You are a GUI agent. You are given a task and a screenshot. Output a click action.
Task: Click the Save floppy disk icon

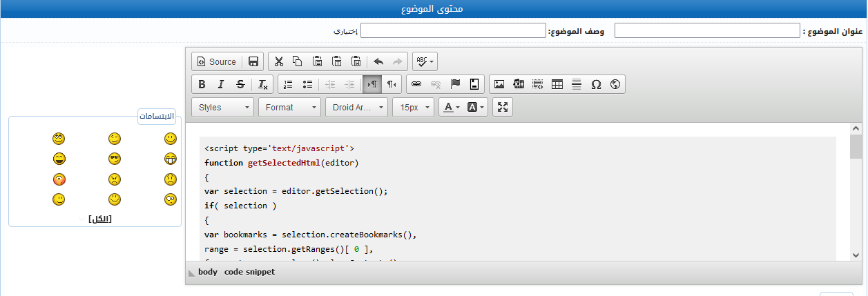tap(253, 61)
